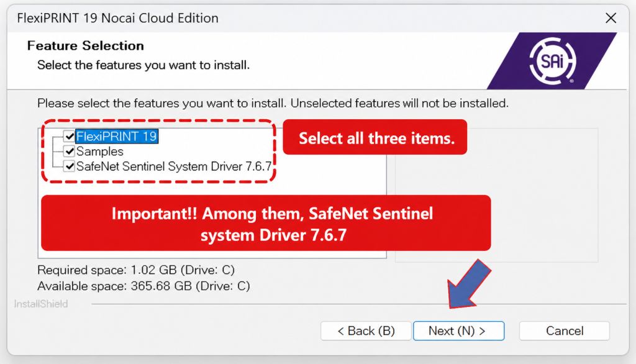The height and width of the screenshot is (364, 636).
Task: Click the feature description pane
Action: pos(496,195)
